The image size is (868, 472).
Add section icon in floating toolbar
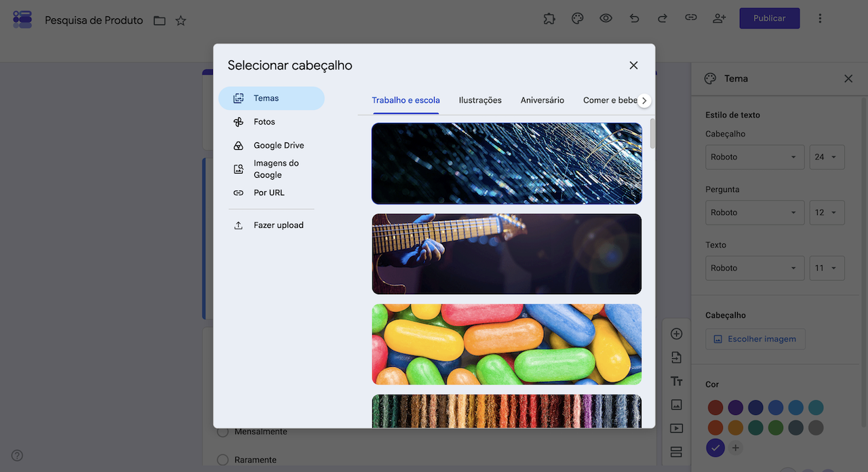[676, 452]
